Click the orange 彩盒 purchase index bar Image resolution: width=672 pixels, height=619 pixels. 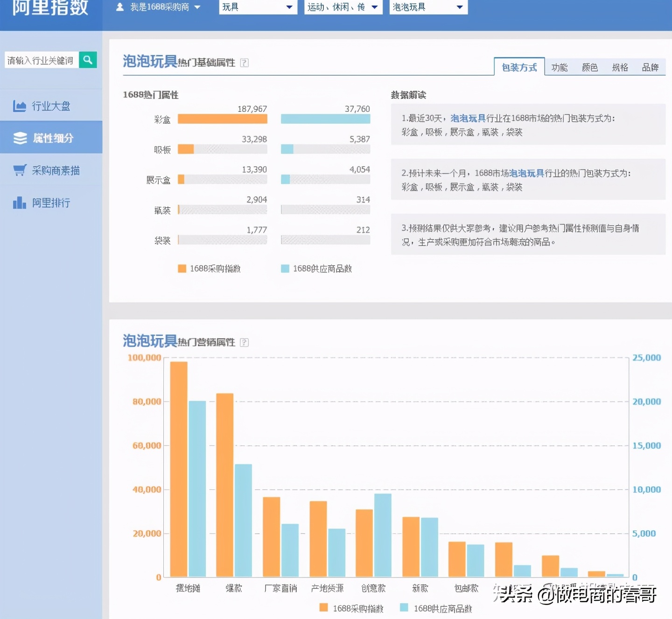click(222, 119)
